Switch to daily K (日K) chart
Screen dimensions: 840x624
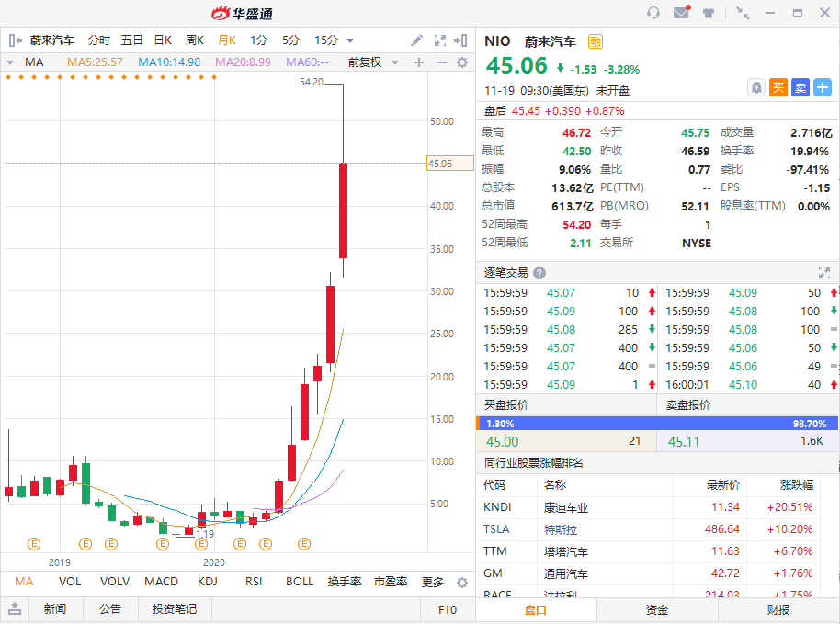point(163,40)
